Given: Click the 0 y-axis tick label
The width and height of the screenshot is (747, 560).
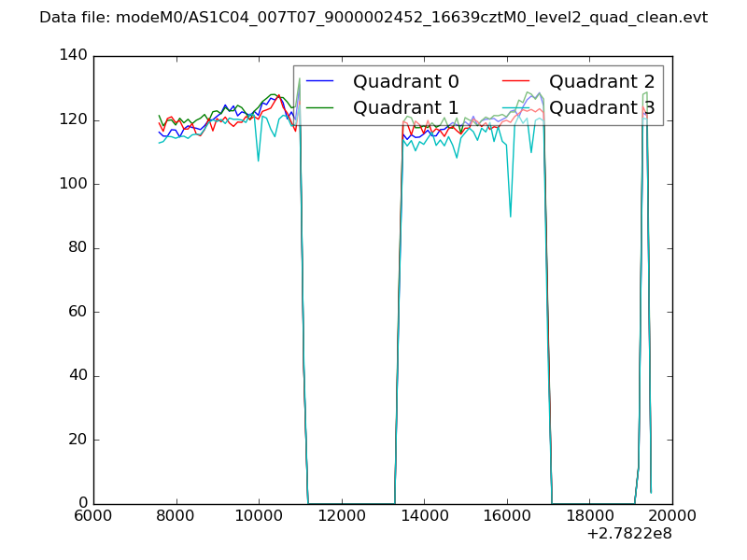Looking at the screenshot, I should click(82, 504).
